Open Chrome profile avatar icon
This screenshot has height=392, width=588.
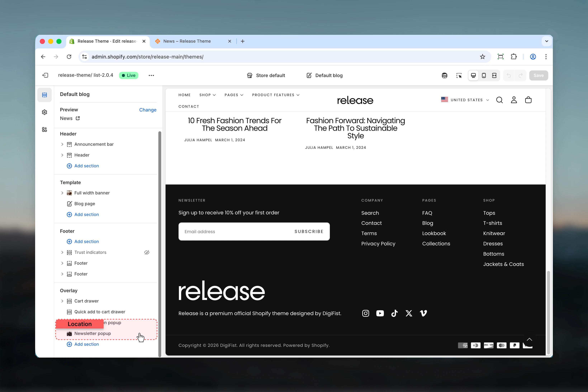tap(533, 57)
